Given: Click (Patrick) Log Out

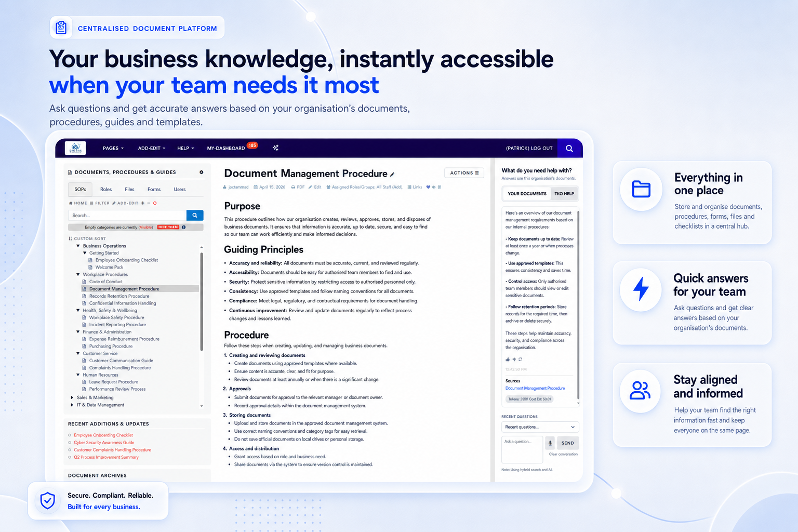Looking at the screenshot, I should [529, 148].
